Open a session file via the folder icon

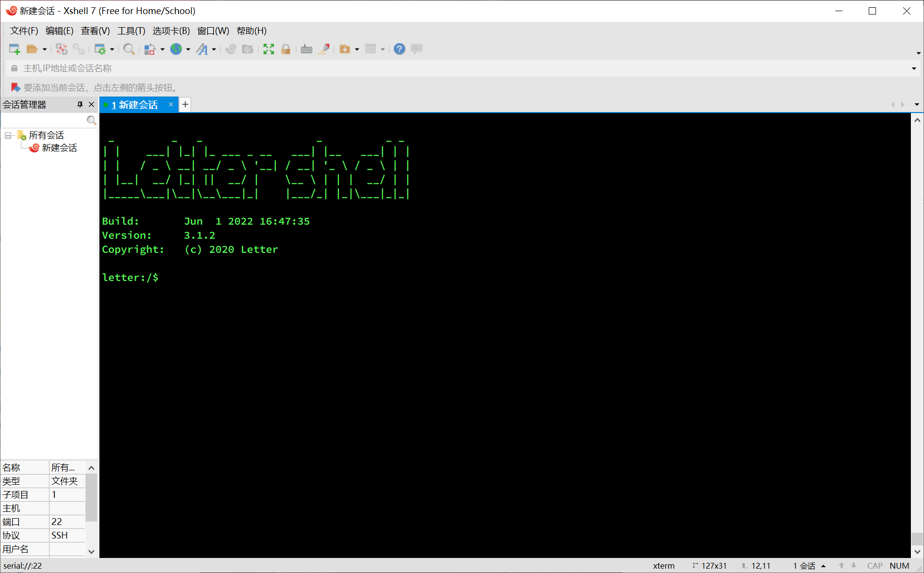click(x=32, y=49)
